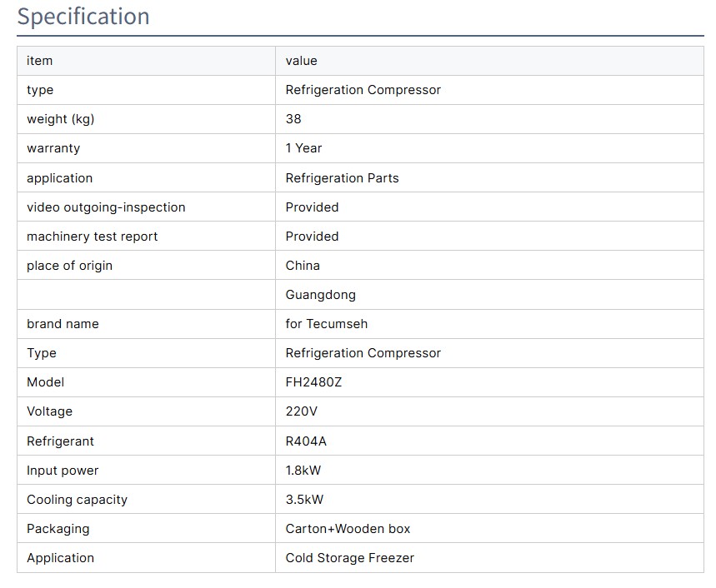The height and width of the screenshot is (588, 716).
Task: Select the '1 Year' warranty value
Action: pyautogui.click(x=303, y=148)
